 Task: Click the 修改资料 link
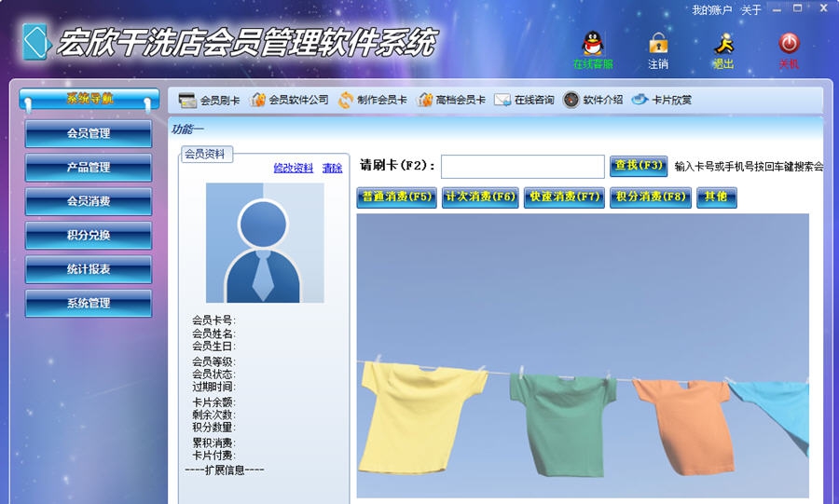point(293,169)
